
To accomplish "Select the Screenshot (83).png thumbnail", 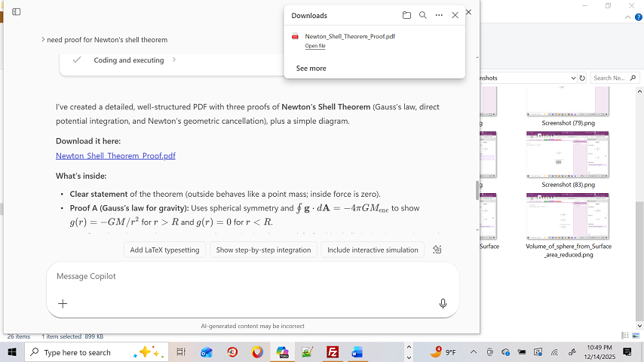I will point(567,155).
